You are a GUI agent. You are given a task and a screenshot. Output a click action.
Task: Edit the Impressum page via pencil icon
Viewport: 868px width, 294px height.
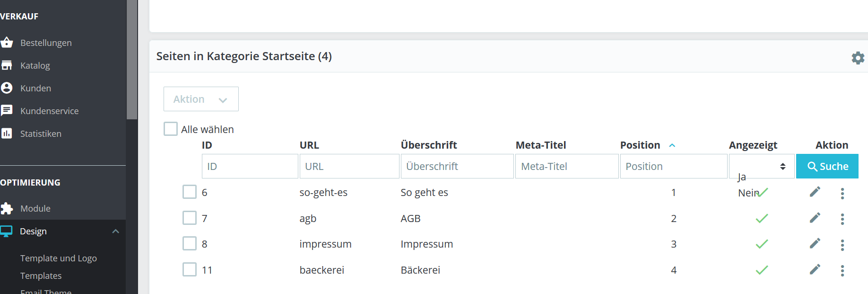pos(815,243)
